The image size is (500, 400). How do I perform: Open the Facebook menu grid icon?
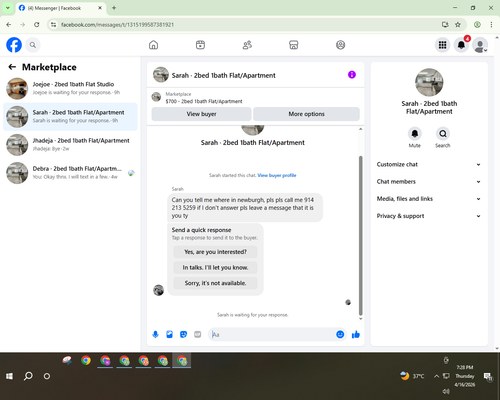click(442, 45)
